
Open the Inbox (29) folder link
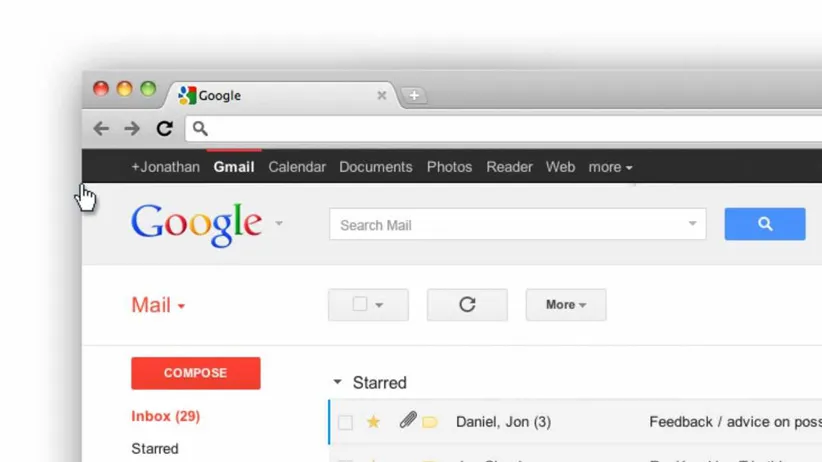(166, 416)
